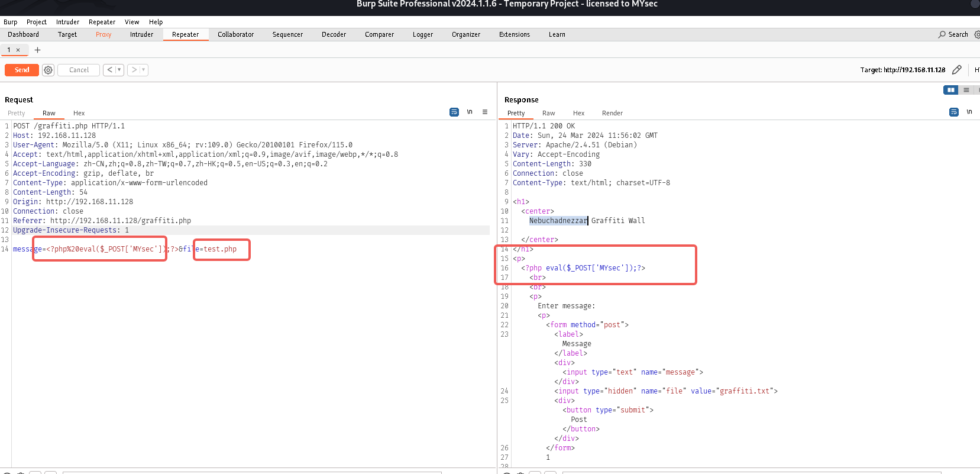This screenshot has height=474, width=980.
Task: Switch to the Extensions tab
Action: point(514,34)
